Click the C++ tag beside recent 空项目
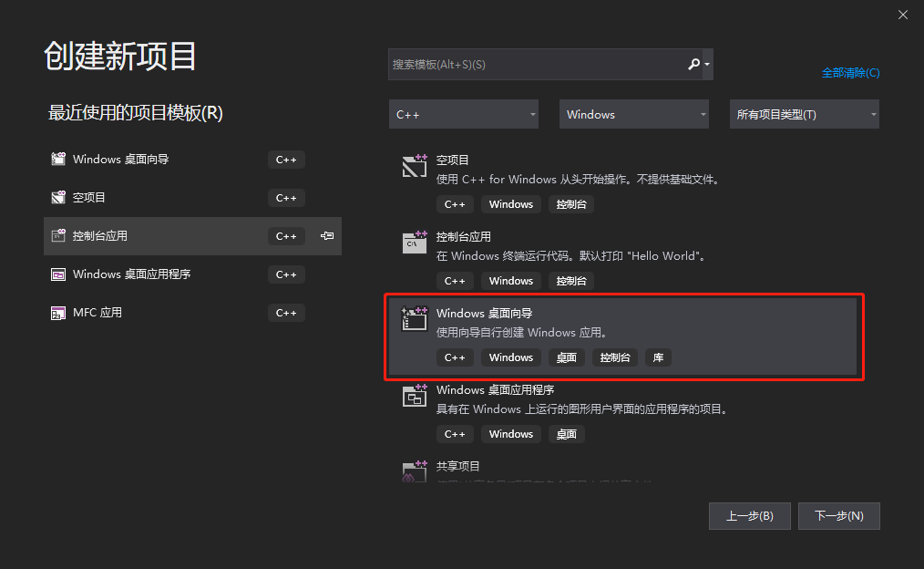The height and width of the screenshot is (569, 924). pyautogui.click(x=286, y=198)
